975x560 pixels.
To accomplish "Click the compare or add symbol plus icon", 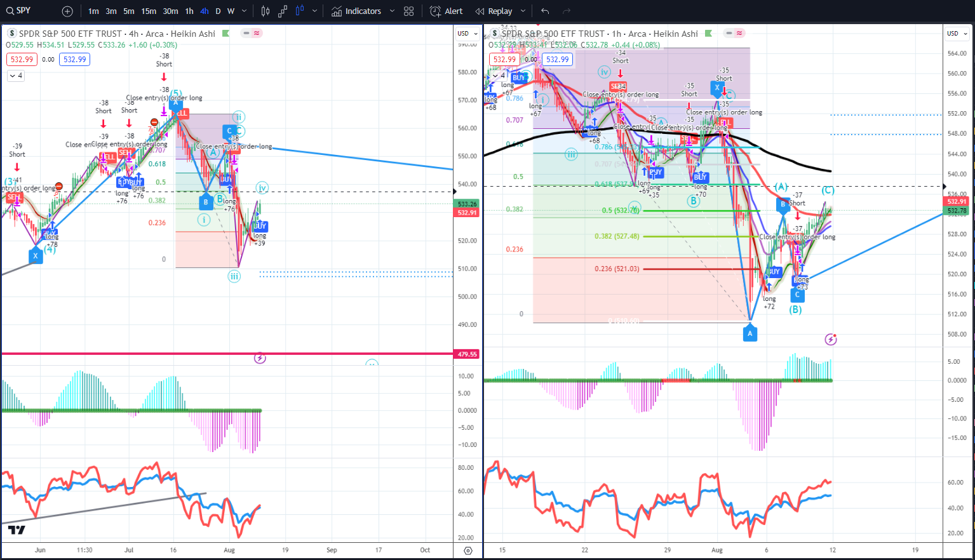I will 67,11.
